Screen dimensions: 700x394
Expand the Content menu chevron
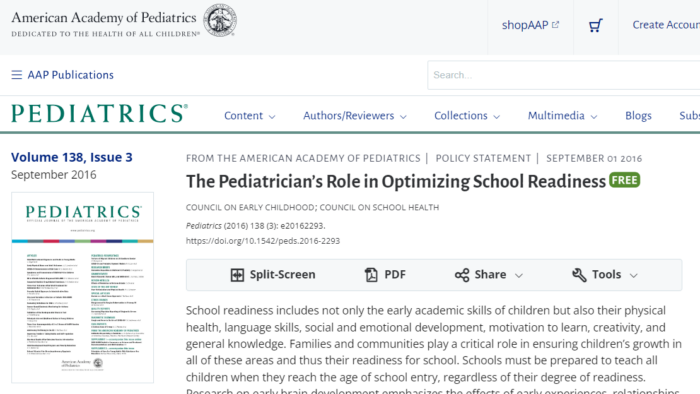[272, 117]
